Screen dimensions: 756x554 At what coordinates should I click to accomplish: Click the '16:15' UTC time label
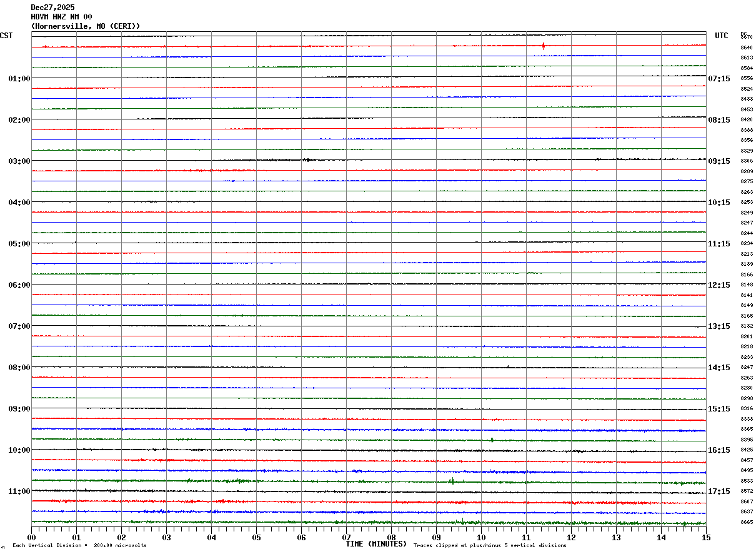[x=719, y=450]
